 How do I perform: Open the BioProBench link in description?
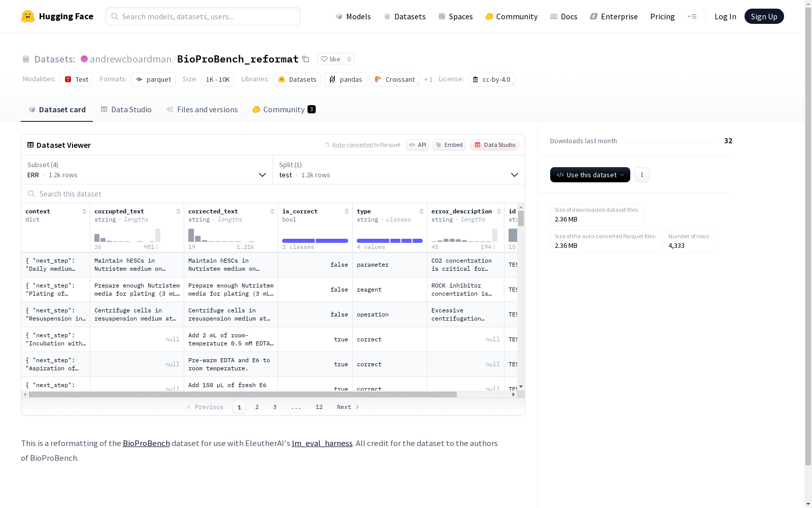[146, 443]
